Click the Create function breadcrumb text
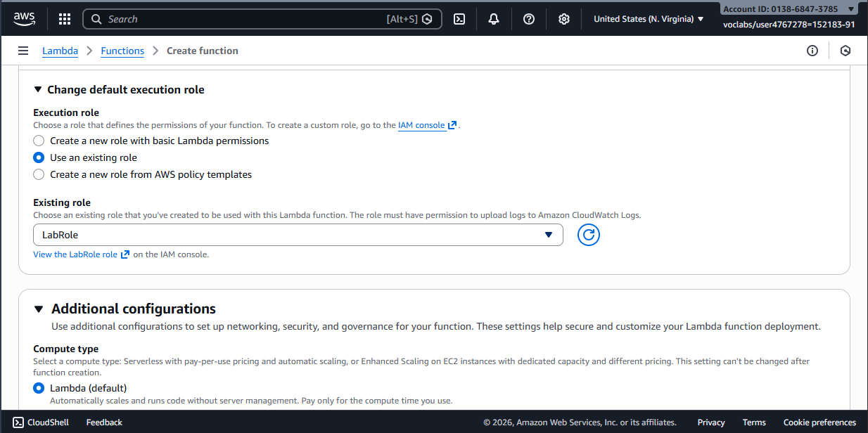Viewport: 868px width, 433px height. pyautogui.click(x=203, y=51)
